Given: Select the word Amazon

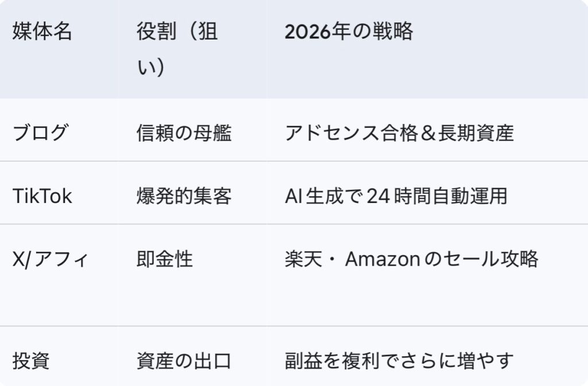Looking at the screenshot, I should (382, 259).
